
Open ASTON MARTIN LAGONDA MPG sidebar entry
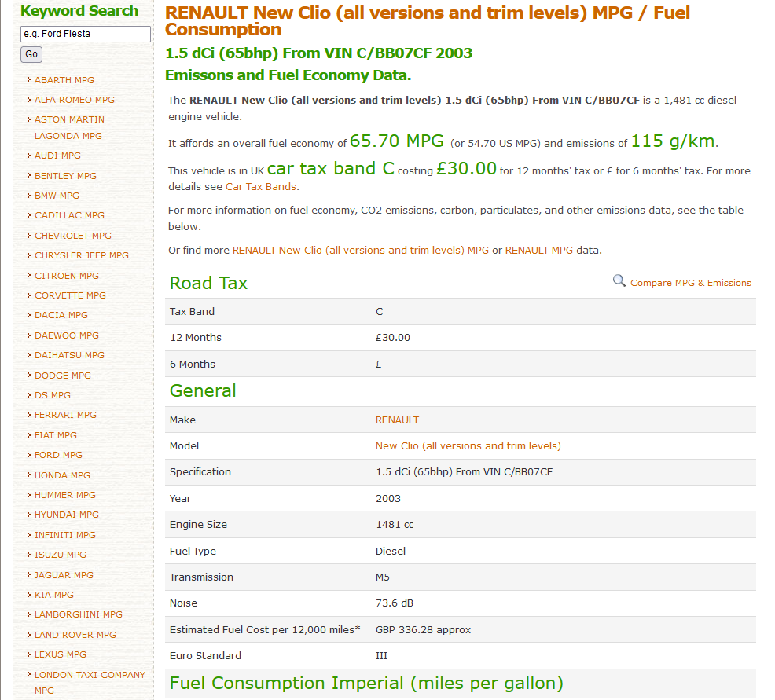pos(69,127)
